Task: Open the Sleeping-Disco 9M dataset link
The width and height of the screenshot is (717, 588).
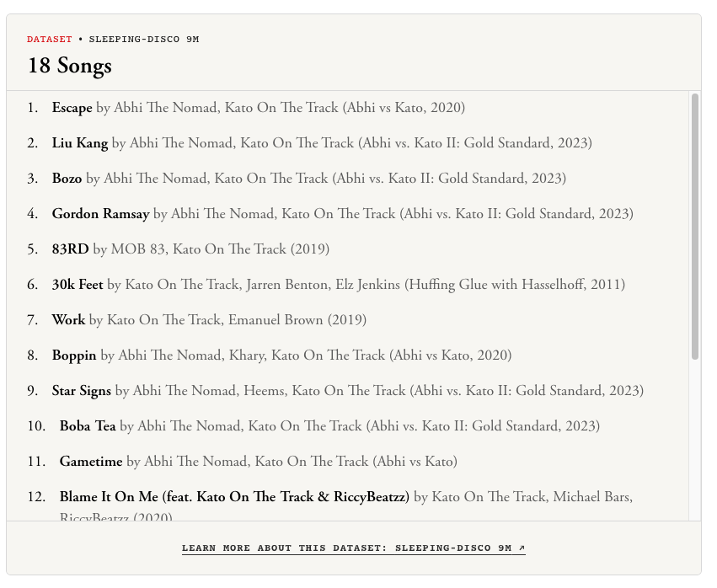Action: click(354, 548)
